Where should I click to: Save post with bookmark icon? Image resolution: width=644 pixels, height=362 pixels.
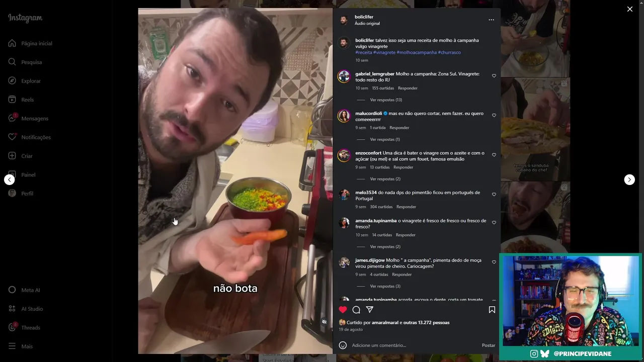click(x=492, y=310)
